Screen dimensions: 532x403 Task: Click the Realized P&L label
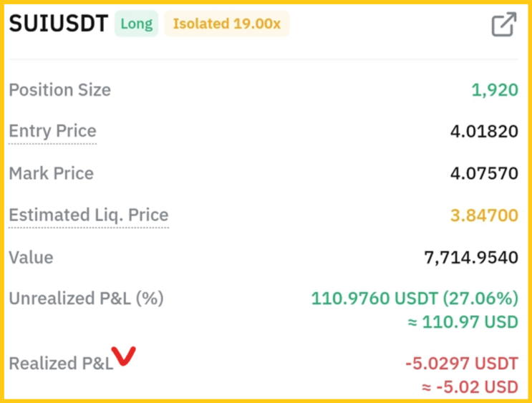(61, 364)
